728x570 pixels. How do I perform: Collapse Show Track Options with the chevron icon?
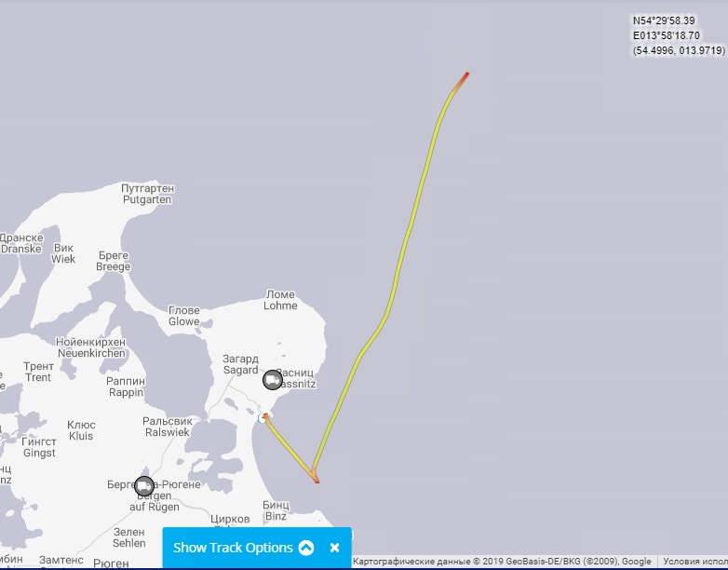(x=306, y=548)
